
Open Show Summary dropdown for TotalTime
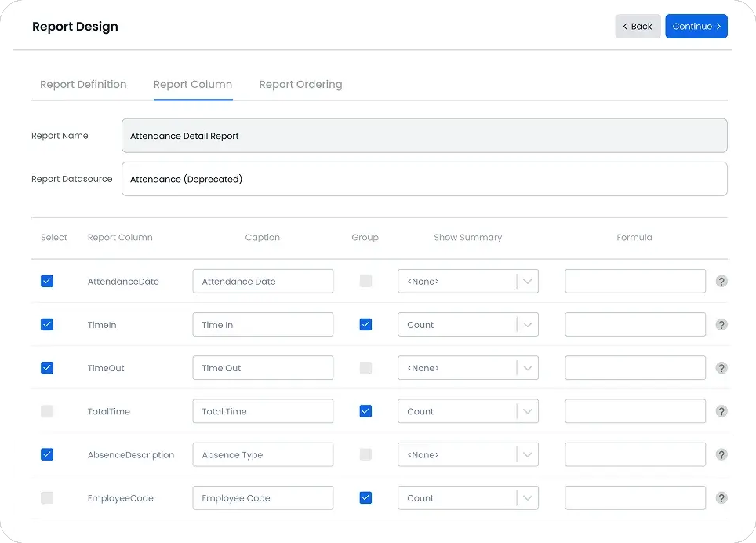[467, 411]
